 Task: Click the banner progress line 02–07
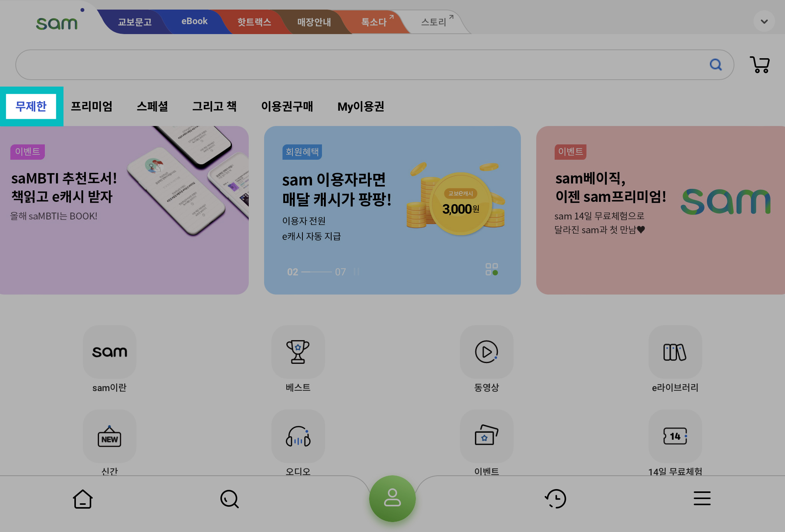click(x=316, y=272)
